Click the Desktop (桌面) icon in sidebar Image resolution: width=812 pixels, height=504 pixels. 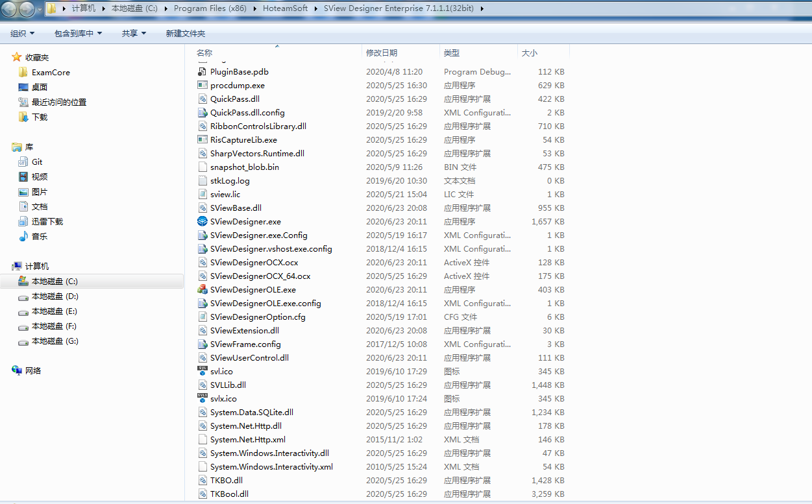click(23, 87)
